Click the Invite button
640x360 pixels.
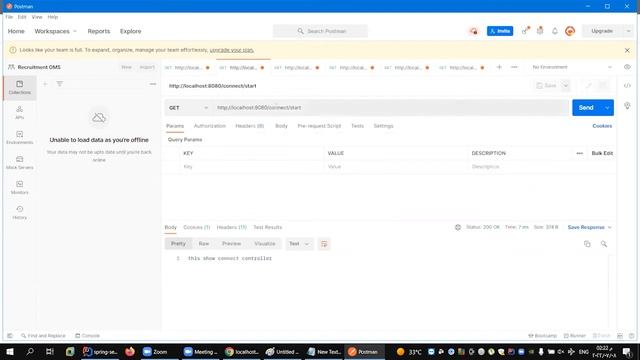coord(500,31)
